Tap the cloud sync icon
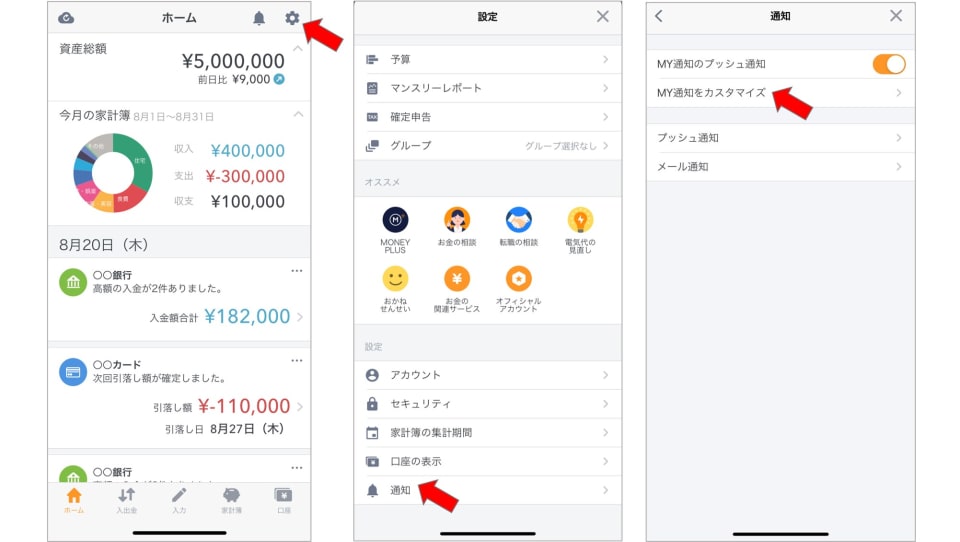This screenshot has height=542, width=960. click(x=66, y=18)
